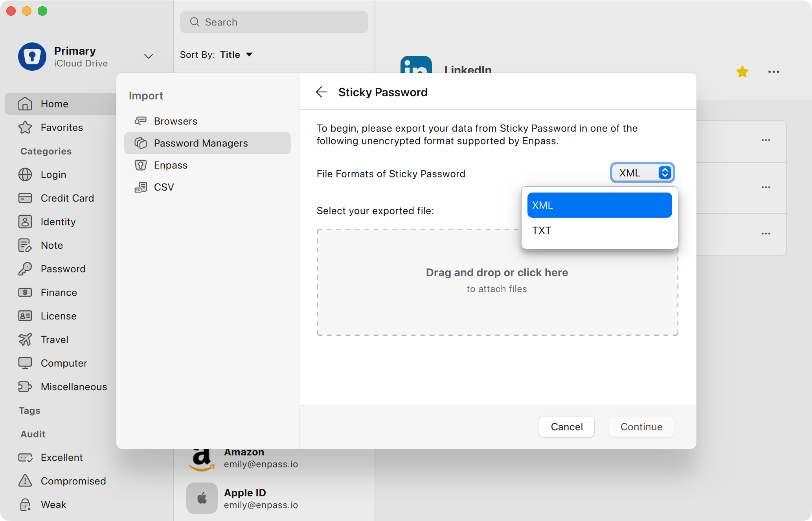Click the third ellipsis in detail card
Viewport: 812px width, 521px height.
[766, 234]
